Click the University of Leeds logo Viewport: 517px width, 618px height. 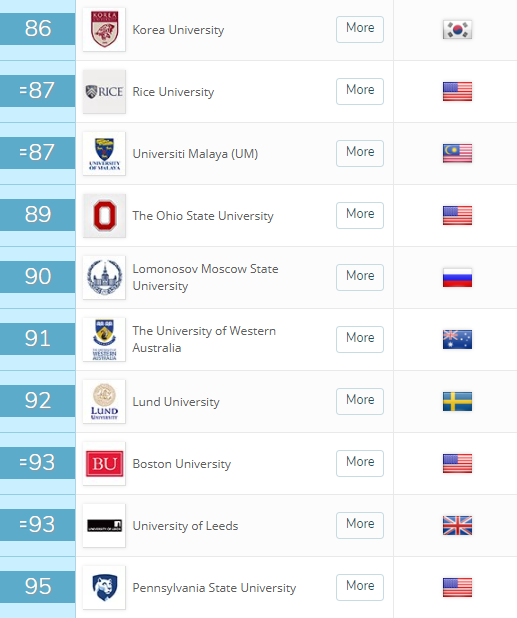click(x=104, y=525)
